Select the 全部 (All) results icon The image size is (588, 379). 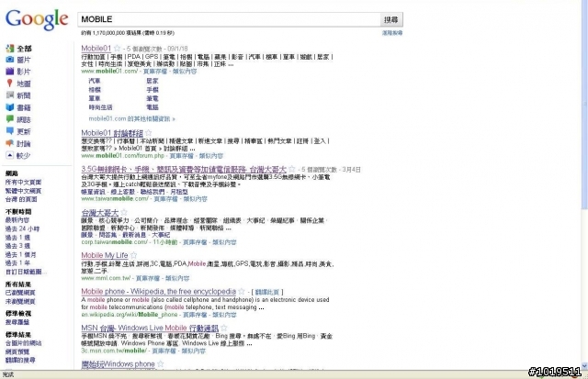pos(10,48)
